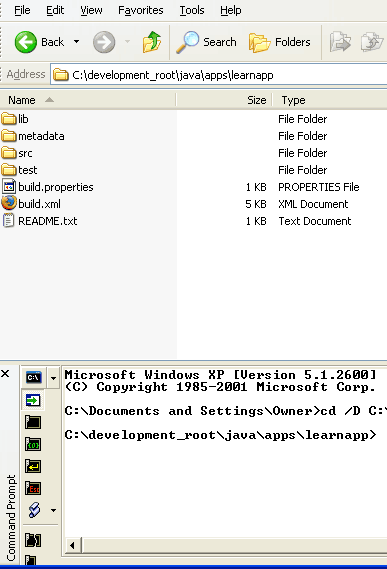The width and height of the screenshot is (387, 569).
Task: Open the Help menu
Action: click(231, 10)
